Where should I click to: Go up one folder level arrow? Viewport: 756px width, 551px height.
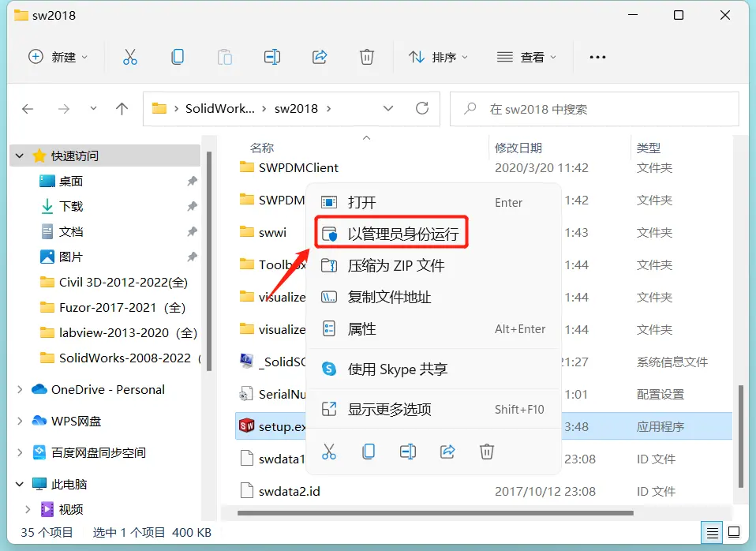(x=122, y=109)
